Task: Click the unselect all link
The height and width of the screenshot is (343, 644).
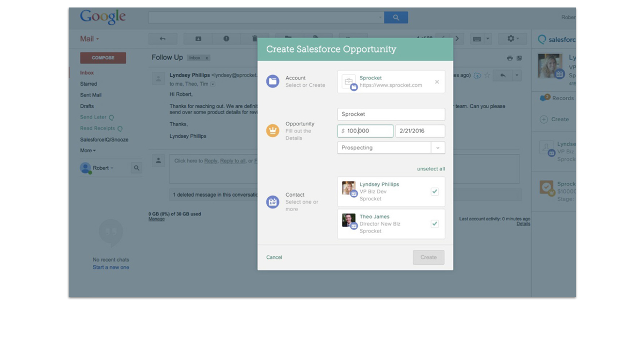Action: 430,169
